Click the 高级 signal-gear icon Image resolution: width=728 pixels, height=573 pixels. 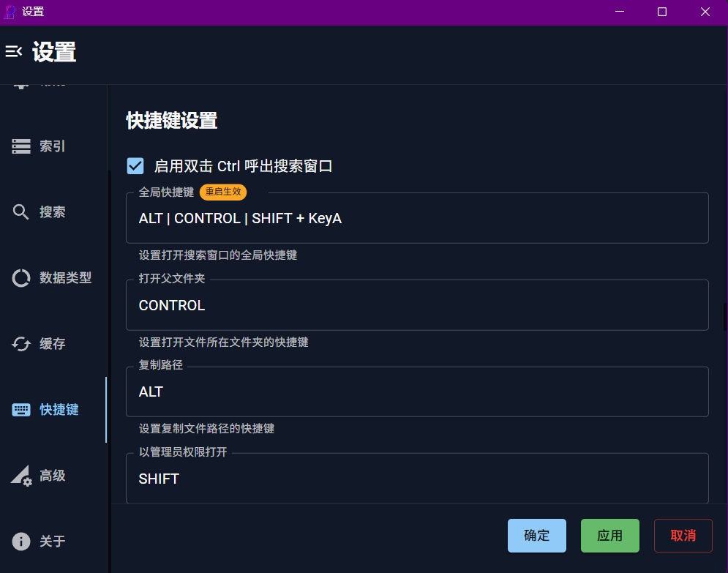coord(20,476)
